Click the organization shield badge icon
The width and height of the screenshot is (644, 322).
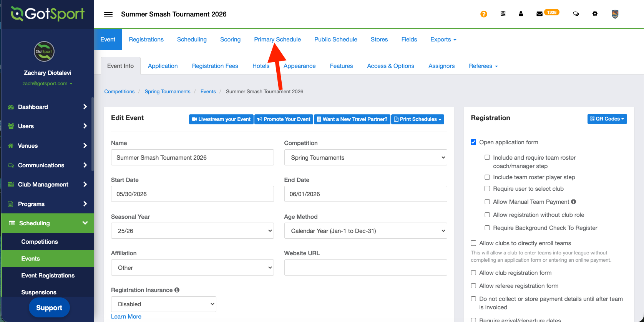coord(615,14)
